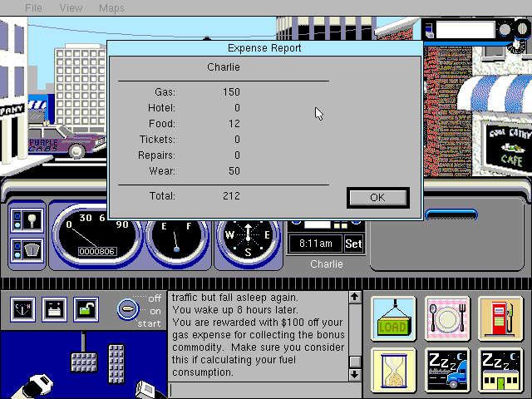Click the Total 212 value
Image resolution: width=532 pixels, height=399 pixels.
coord(231,196)
